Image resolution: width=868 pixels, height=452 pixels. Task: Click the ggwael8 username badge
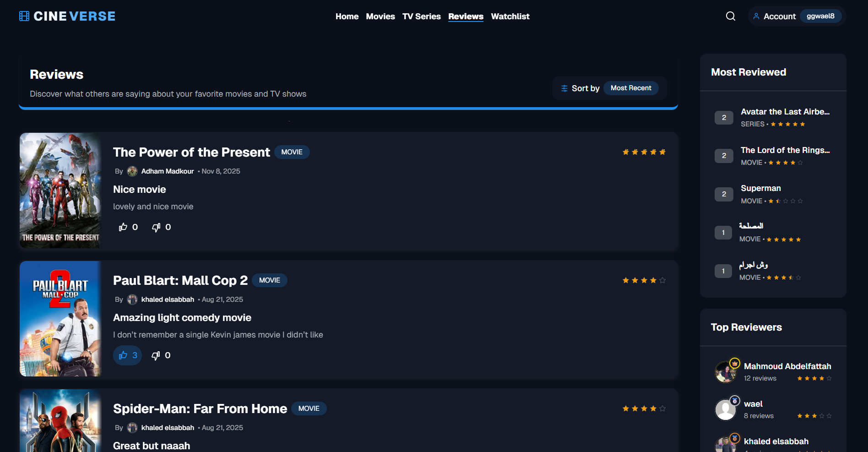coord(821,16)
